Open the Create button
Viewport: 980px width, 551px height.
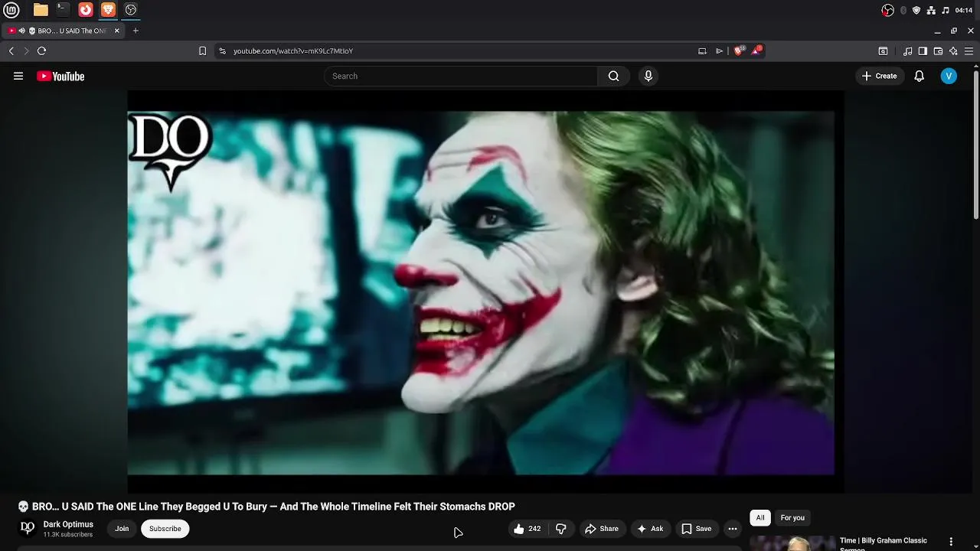tap(879, 76)
